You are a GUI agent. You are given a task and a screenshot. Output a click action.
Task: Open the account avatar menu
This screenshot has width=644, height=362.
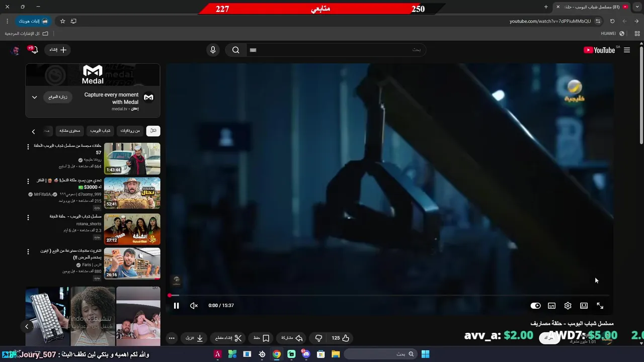pyautogui.click(x=15, y=50)
